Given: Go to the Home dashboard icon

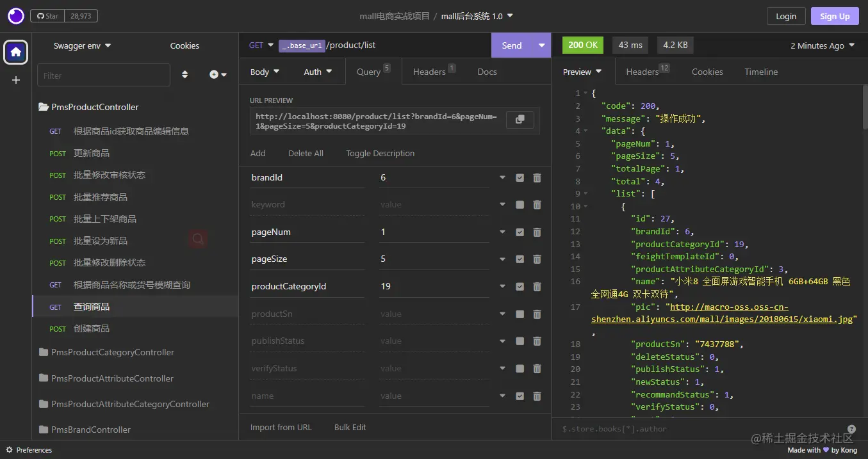Looking at the screenshot, I should [x=16, y=52].
